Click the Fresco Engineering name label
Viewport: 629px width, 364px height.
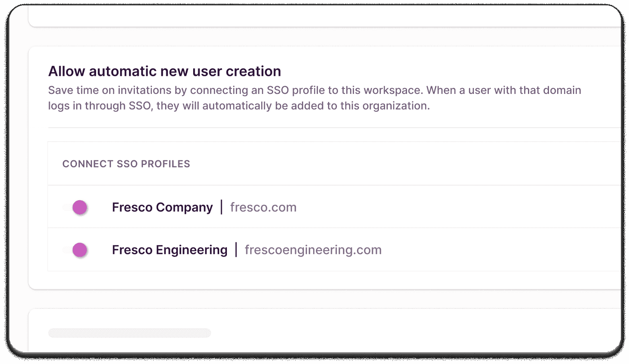(170, 250)
